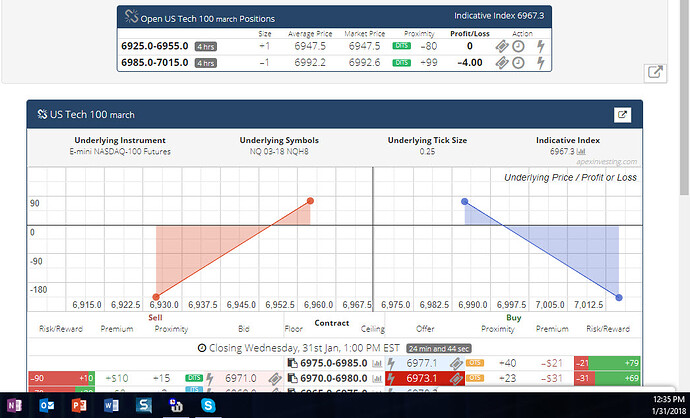The width and height of the screenshot is (690, 418).
Task: Click the blue buy spread bottom point
Action: pos(619,297)
